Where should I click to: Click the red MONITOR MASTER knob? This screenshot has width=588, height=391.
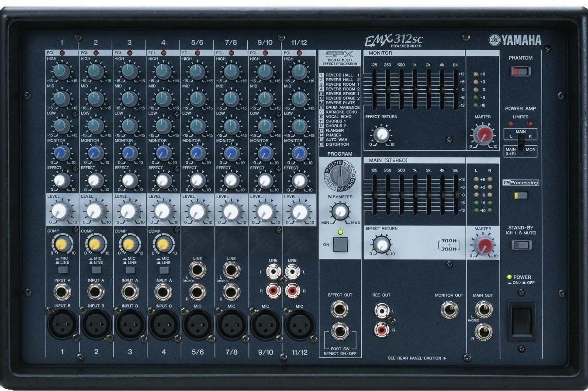pos(482,135)
